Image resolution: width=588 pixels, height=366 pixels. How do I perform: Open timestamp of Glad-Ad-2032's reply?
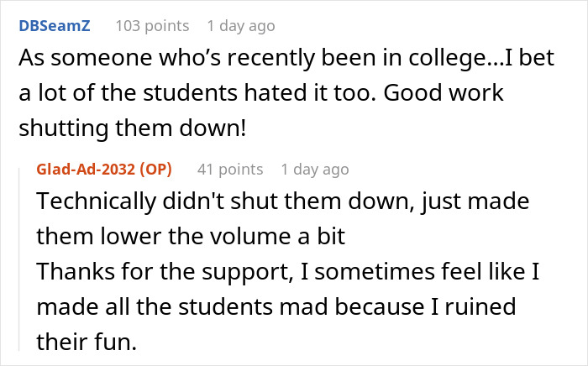coord(314,169)
